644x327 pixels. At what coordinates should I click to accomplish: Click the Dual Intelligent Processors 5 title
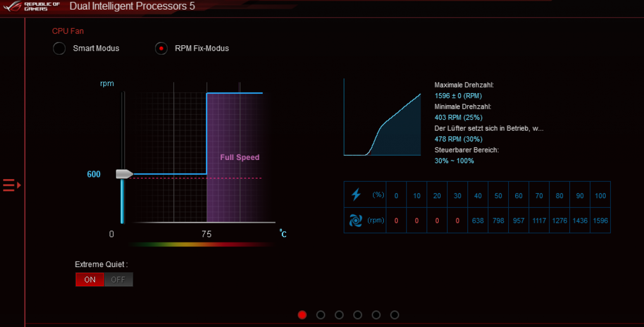(132, 7)
